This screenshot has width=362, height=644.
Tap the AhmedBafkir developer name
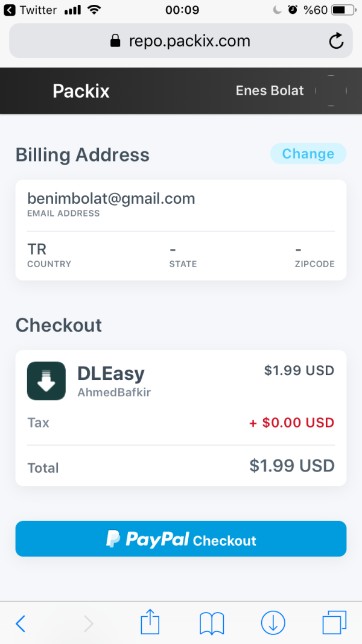point(114,393)
